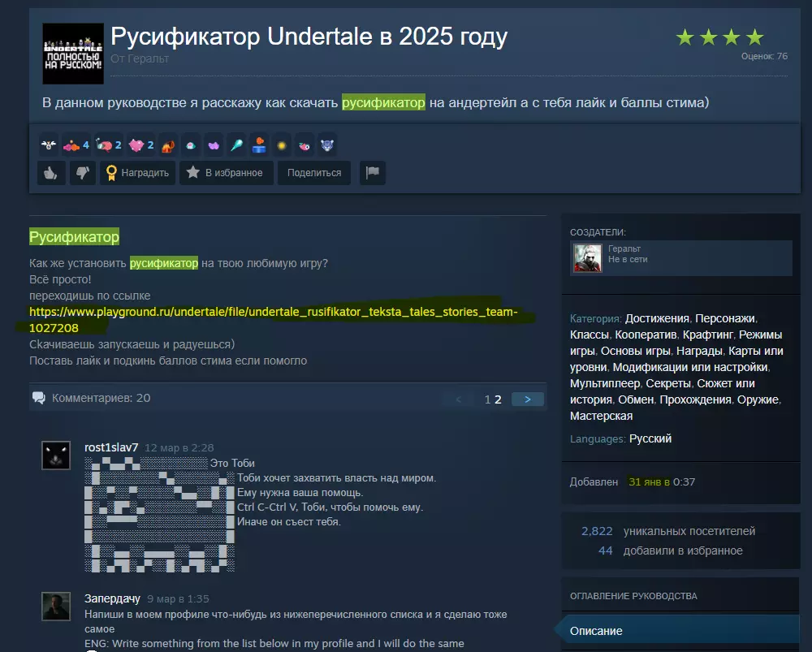Click the Поделиться share button
The width and height of the screenshot is (812, 652).
[x=313, y=172]
